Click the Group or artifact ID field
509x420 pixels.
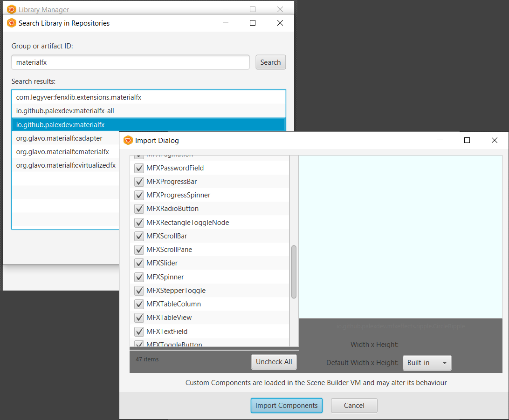pyautogui.click(x=130, y=62)
